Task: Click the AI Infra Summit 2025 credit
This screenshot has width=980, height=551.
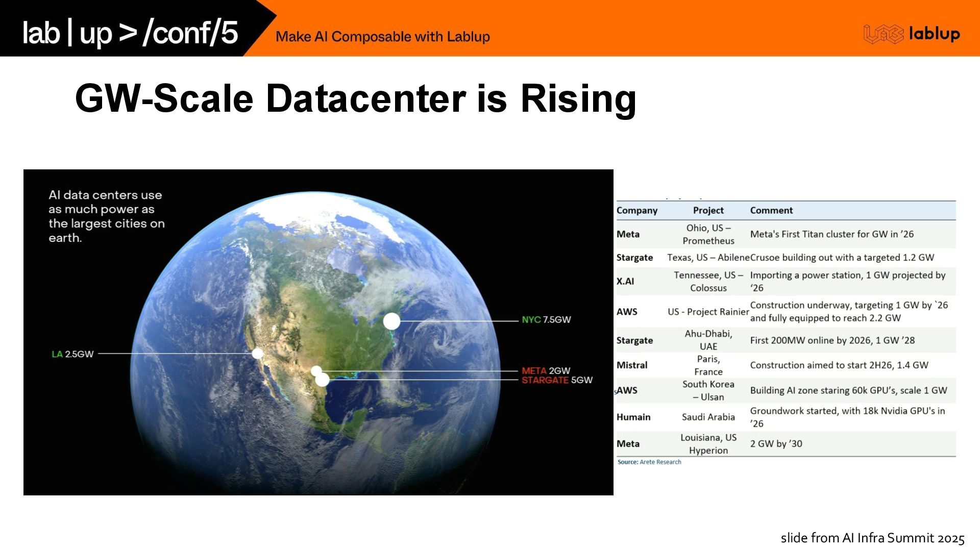Action: (872, 538)
